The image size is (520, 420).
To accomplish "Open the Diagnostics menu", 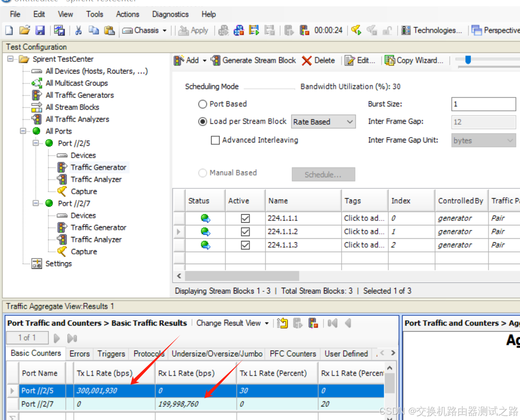I will click(x=170, y=14).
